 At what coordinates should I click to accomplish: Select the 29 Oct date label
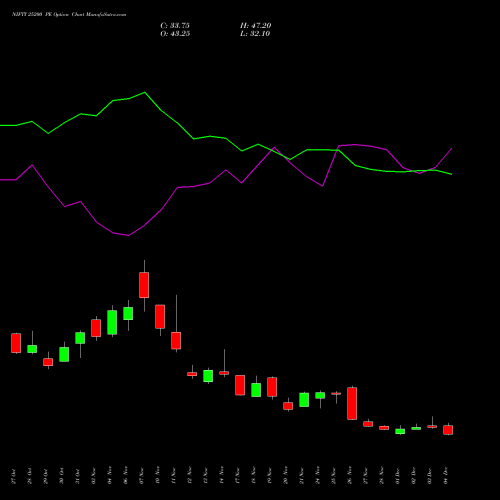(46, 476)
